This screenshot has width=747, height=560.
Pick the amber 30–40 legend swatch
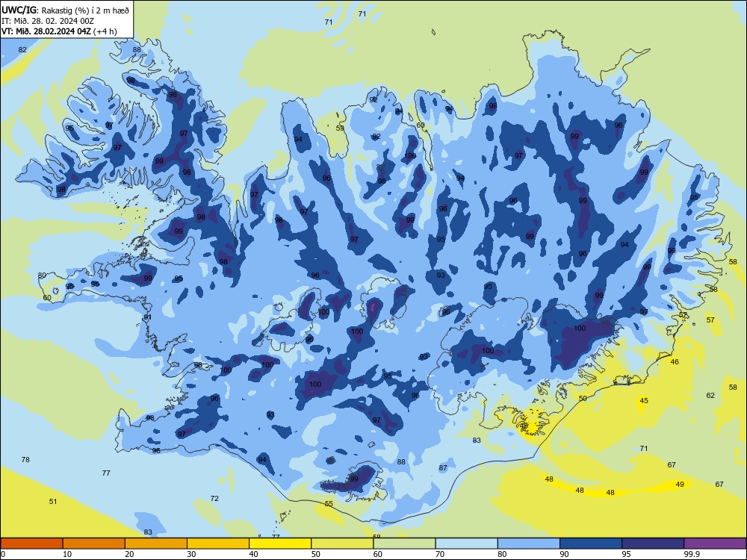[218, 544]
